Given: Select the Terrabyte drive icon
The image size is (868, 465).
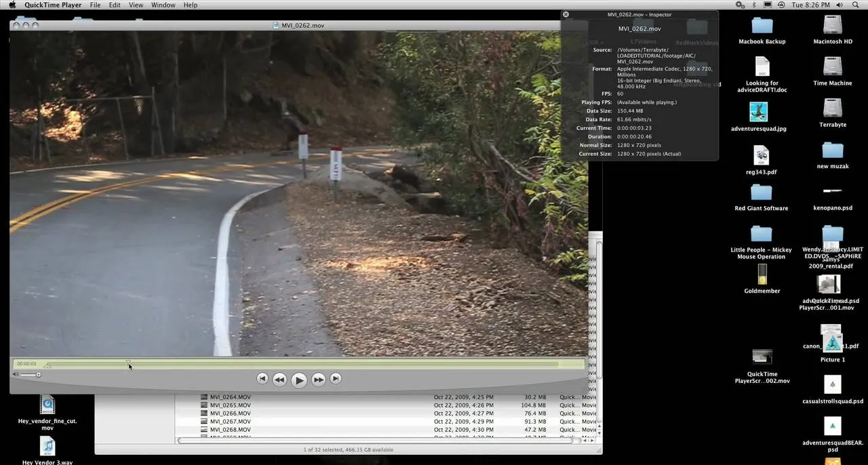Looking at the screenshot, I should pos(833,108).
